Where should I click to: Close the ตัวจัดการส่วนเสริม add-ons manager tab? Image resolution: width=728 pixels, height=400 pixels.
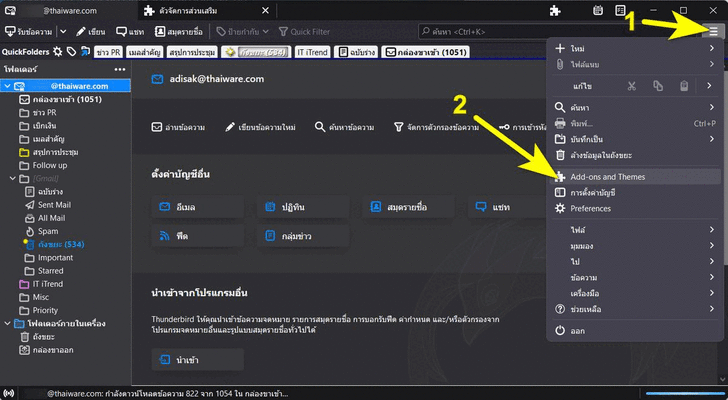coord(265,10)
